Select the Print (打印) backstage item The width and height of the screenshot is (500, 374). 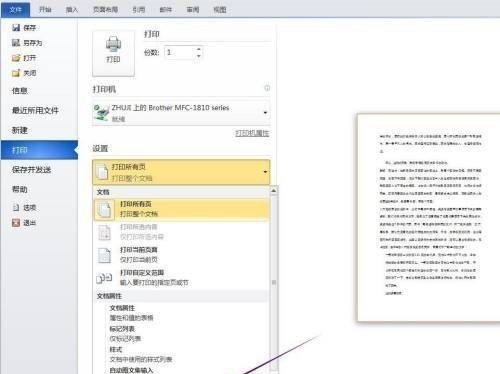click(39, 150)
